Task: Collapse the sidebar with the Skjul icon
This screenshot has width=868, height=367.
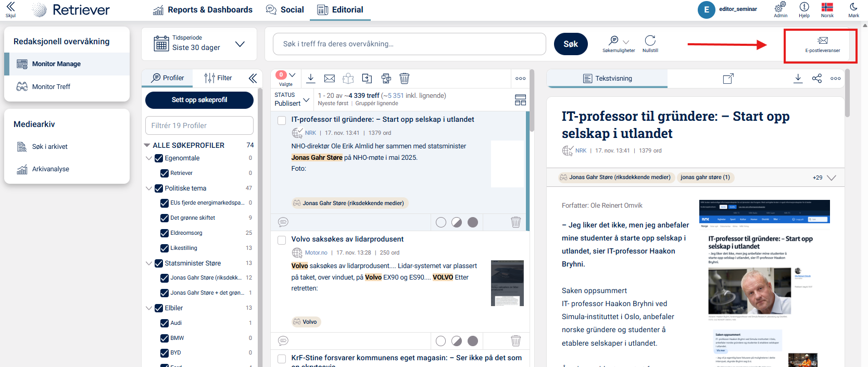Action: 10,9
